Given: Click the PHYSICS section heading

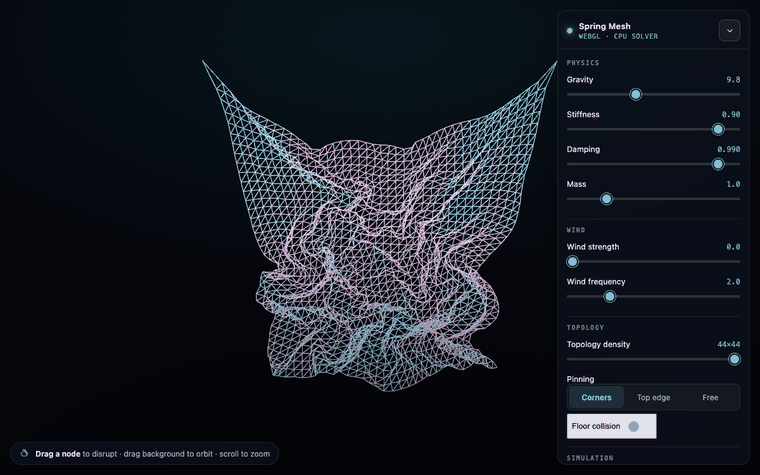Looking at the screenshot, I should (583, 63).
